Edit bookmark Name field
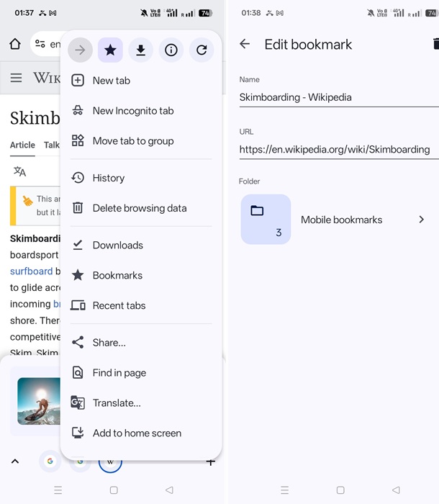The image size is (439, 504). click(x=339, y=97)
